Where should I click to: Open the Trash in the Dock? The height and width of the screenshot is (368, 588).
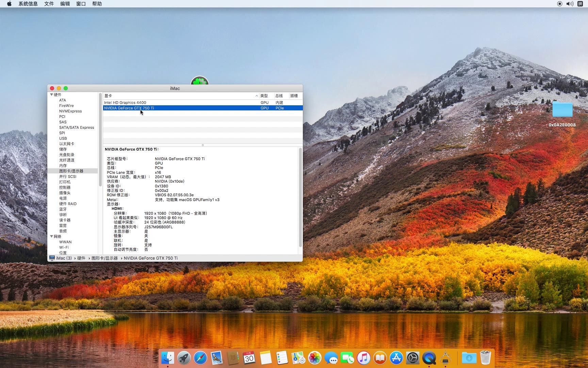click(485, 358)
